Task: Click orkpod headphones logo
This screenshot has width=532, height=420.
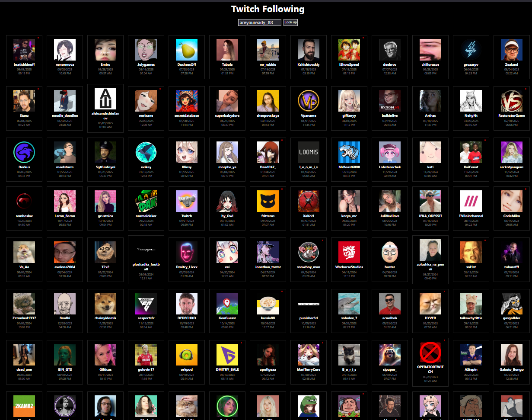Action: click(187, 355)
